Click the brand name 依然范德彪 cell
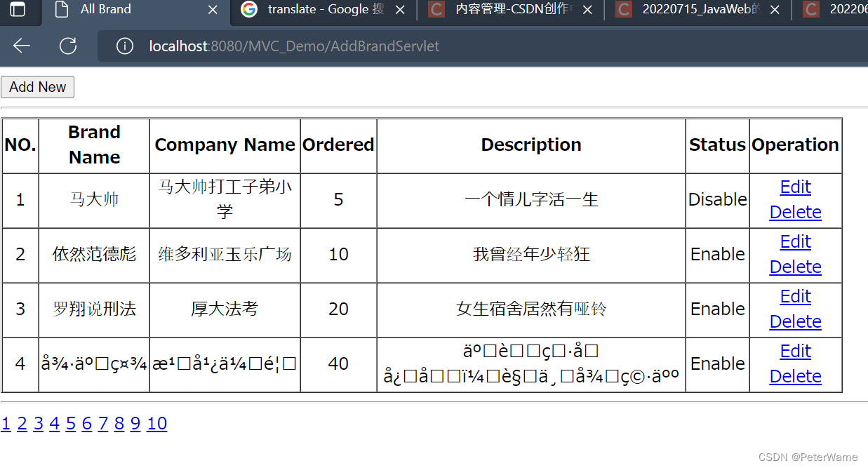The height and width of the screenshot is (468, 868). 94,255
